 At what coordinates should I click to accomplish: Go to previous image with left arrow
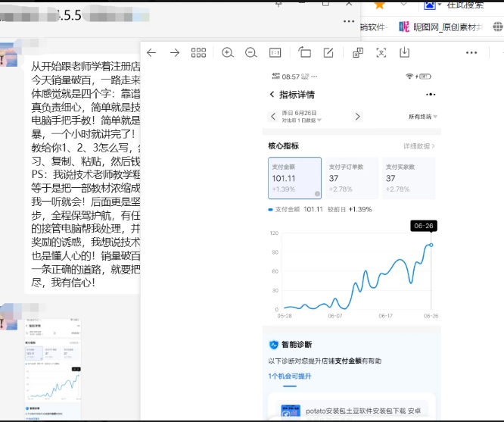(x=151, y=53)
